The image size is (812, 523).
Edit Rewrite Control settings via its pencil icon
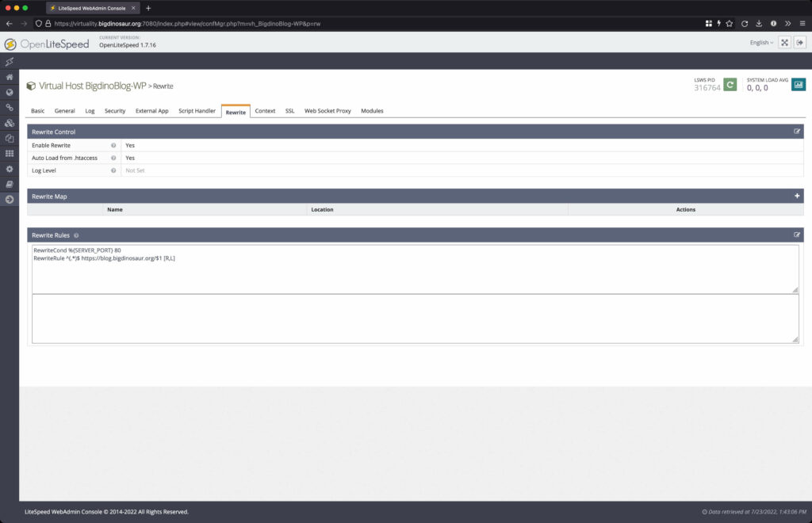(797, 132)
